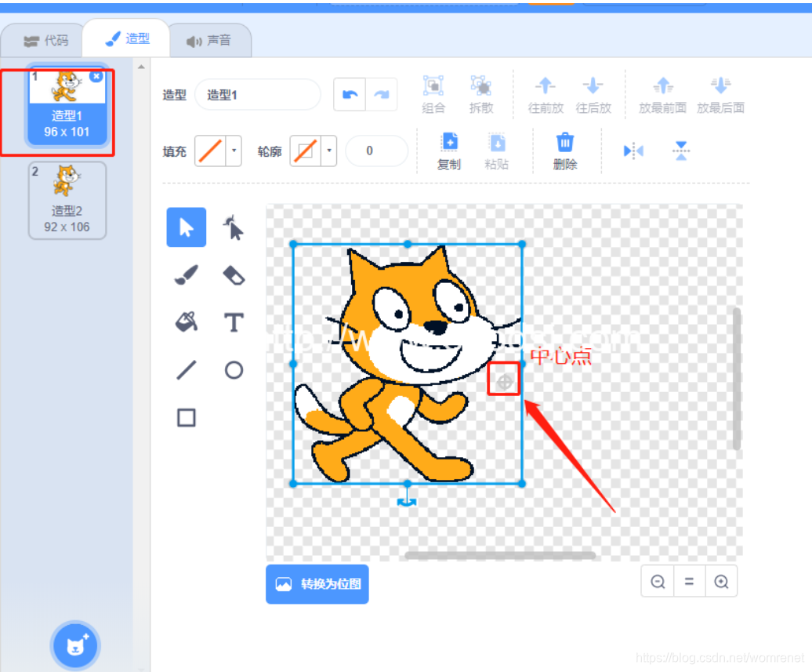Click the outline color swatch
The image size is (812, 672).
click(x=306, y=151)
